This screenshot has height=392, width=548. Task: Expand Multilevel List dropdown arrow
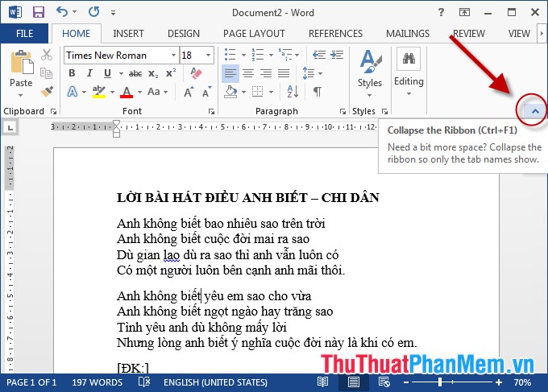pos(297,55)
